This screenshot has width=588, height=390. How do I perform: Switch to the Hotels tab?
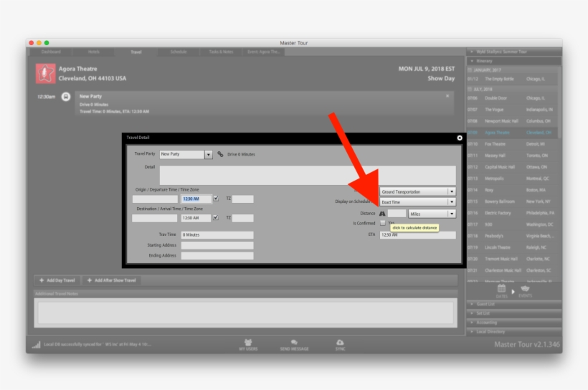(93, 52)
